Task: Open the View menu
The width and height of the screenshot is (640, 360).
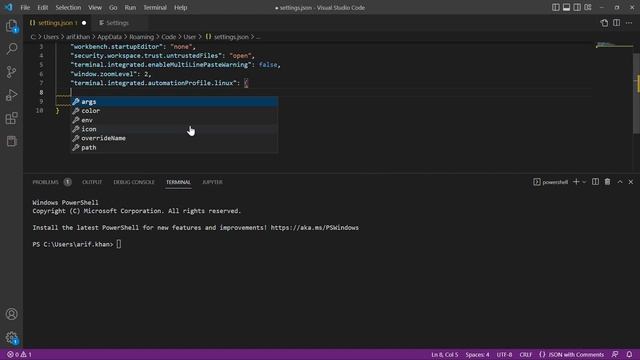Action: pyautogui.click(x=95, y=7)
